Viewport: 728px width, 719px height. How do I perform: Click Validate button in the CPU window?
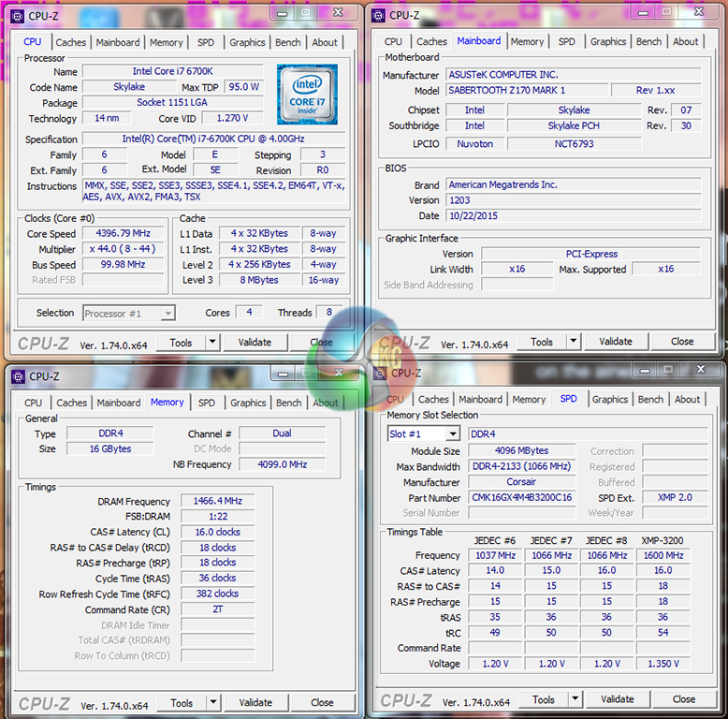255,343
